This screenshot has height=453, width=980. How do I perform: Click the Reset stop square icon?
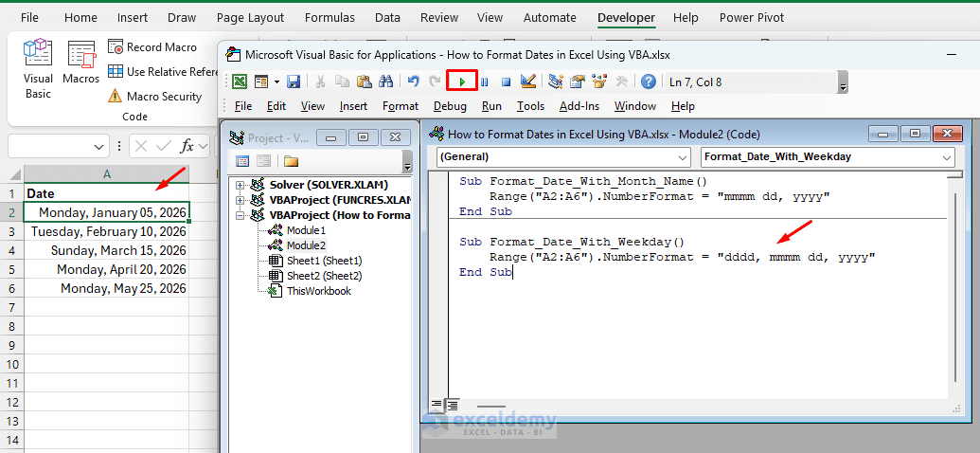(x=507, y=82)
